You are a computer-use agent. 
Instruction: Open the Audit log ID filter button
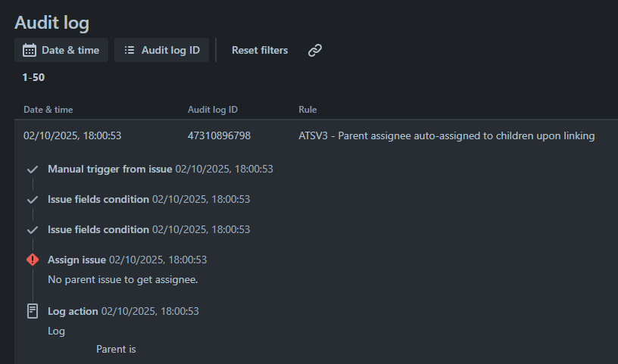(x=161, y=50)
